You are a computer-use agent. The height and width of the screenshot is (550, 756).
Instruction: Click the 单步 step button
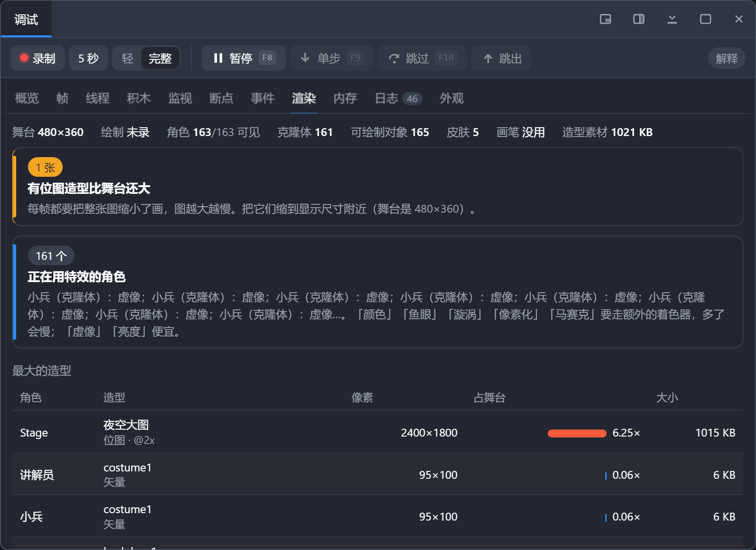point(332,58)
